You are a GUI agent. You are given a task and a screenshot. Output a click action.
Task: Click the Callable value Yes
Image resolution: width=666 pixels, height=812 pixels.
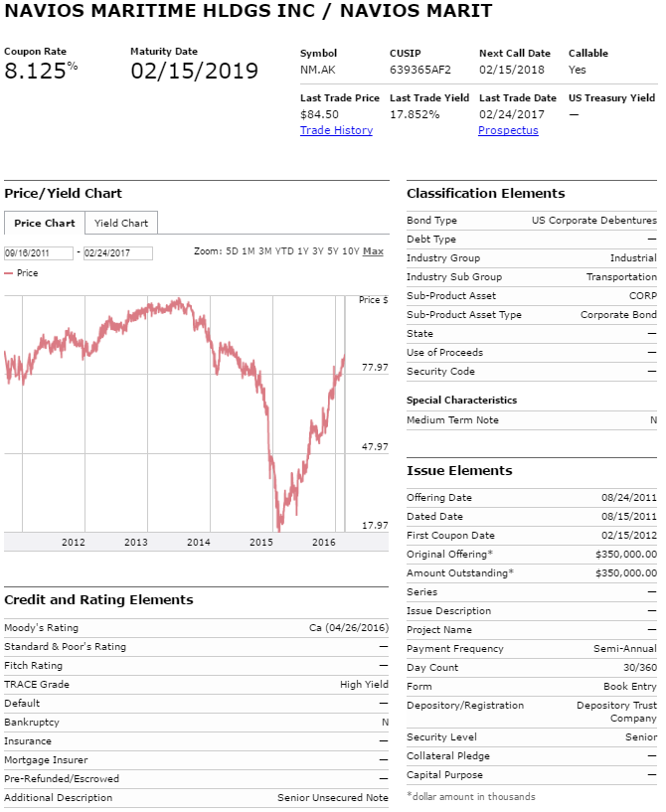(577, 70)
